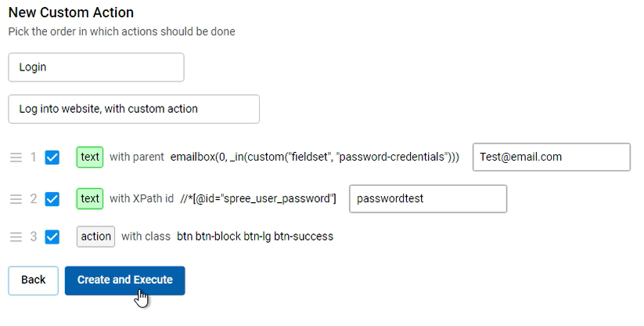Toggle the checkbox for step 2

52,199
